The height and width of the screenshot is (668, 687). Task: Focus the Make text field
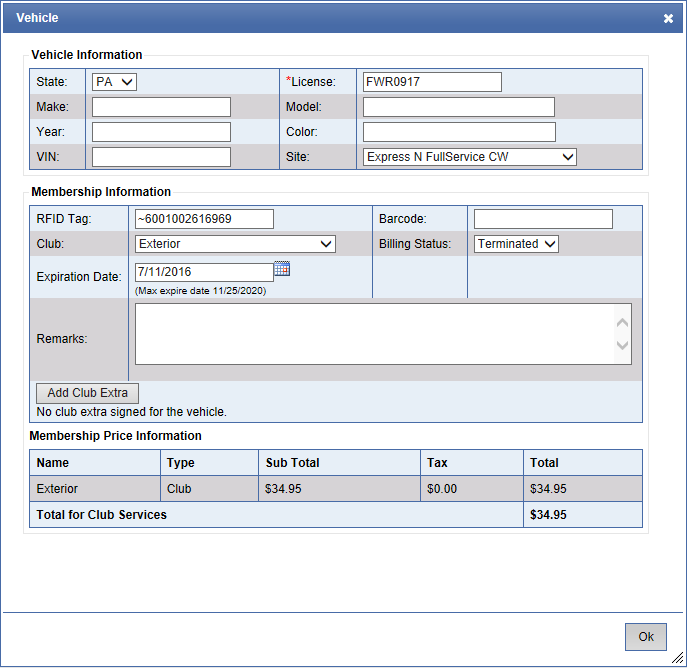point(161,107)
